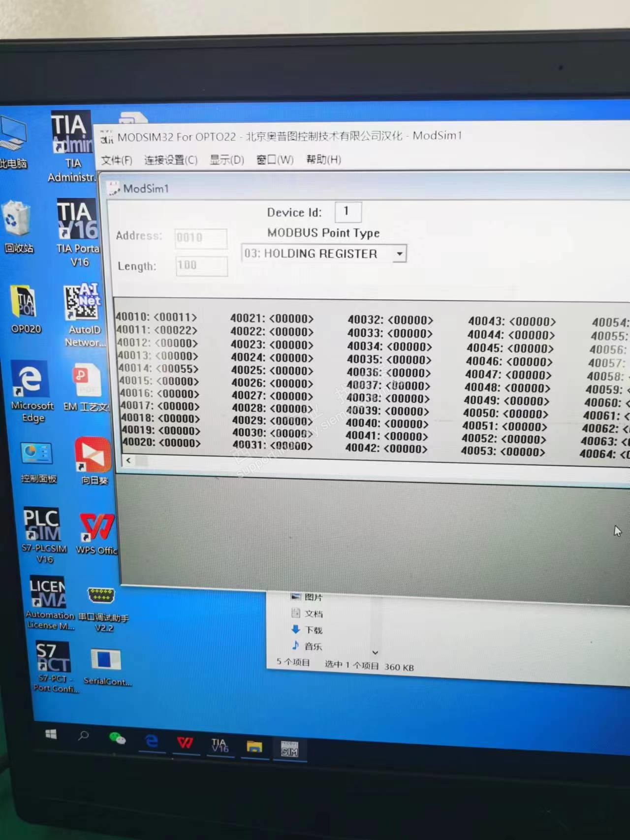Screen dimensions: 630x840
Task: Open File Explorer on the taskbar
Action: pos(254,746)
